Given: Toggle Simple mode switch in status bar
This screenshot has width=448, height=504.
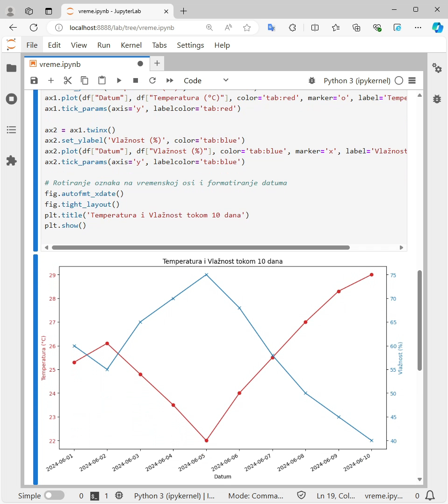Looking at the screenshot, I should tap(54, 495).
